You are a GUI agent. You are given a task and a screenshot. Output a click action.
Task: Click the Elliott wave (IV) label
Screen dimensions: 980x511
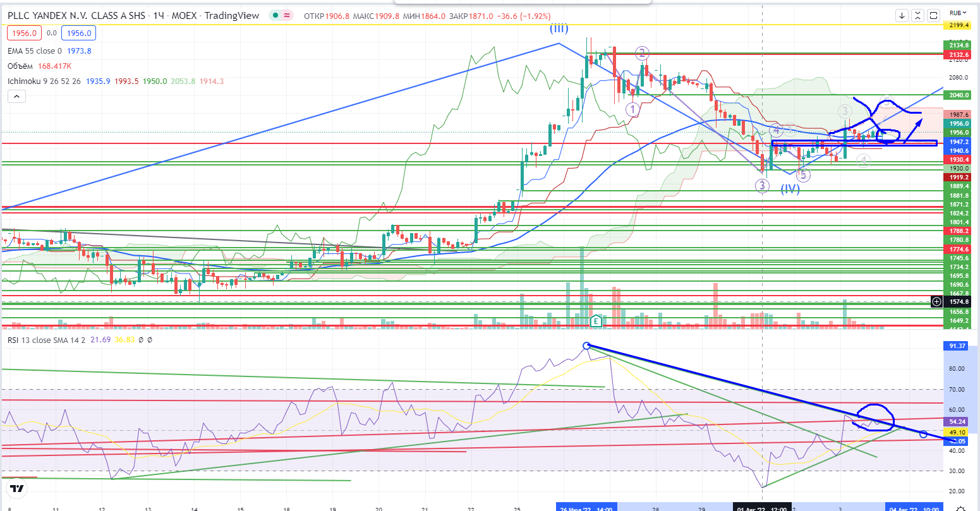coord(790,188)
